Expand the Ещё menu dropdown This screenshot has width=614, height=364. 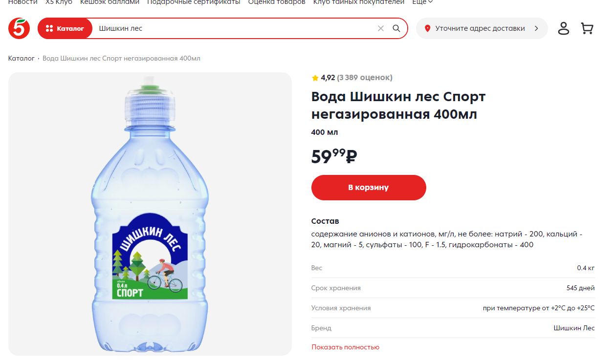pos(423,2)
